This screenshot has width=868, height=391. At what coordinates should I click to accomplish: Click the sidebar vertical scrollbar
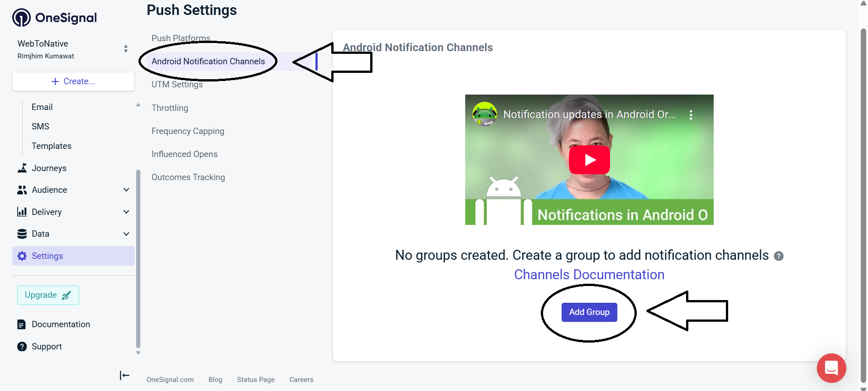point(138,258)
